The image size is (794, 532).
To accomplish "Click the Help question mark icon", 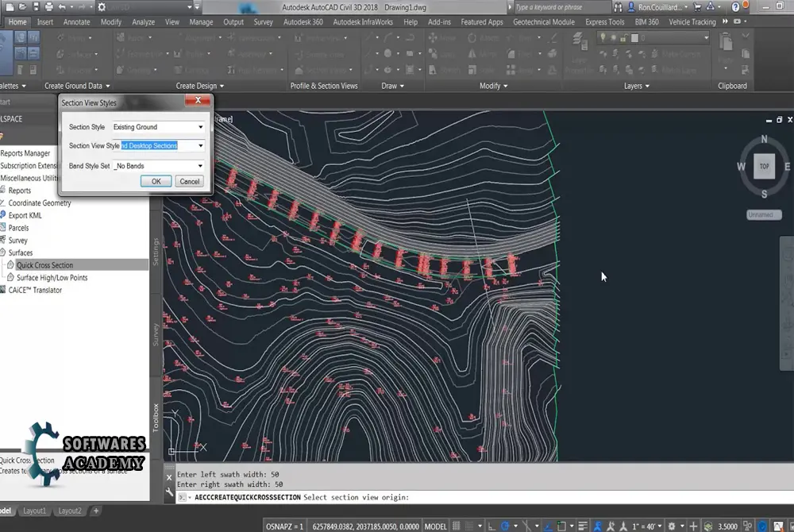I will pos(735,7).
